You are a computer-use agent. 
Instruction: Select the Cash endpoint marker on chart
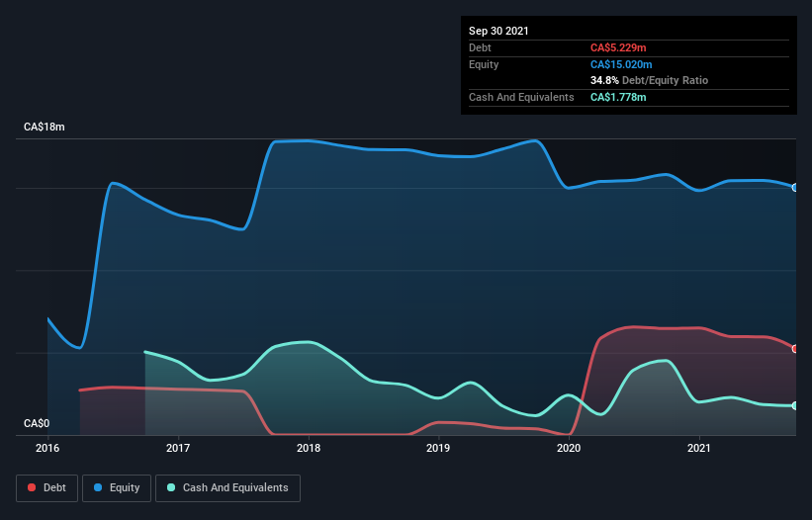795,405
